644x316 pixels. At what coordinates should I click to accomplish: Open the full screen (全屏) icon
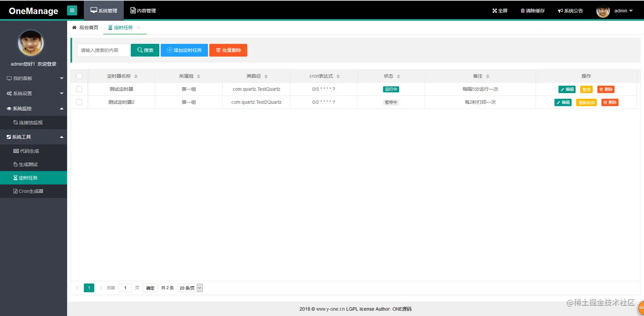500,10
